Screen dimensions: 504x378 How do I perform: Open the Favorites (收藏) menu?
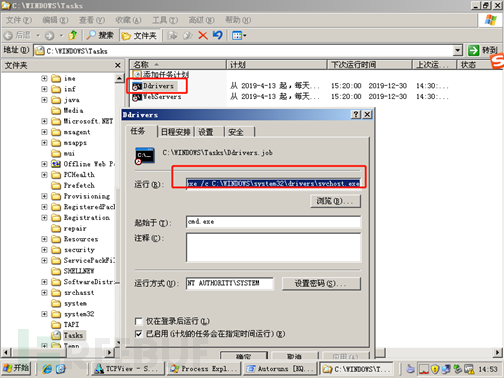tap(128, 20)
